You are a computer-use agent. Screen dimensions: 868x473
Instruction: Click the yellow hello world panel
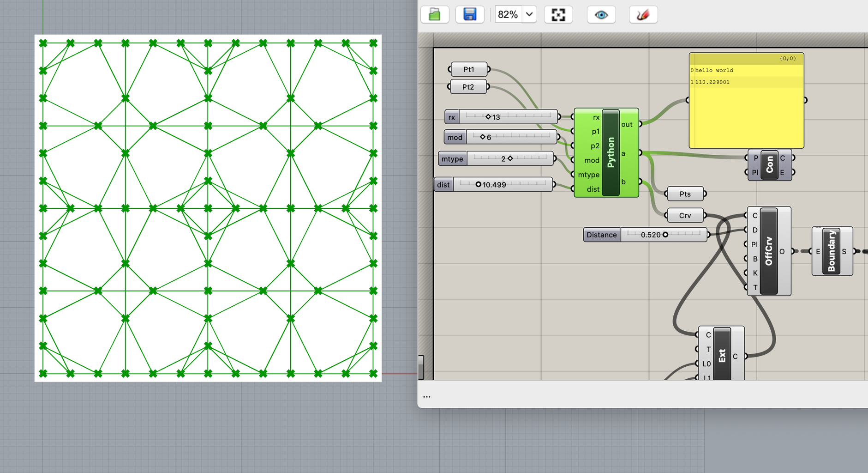point(746,99)
